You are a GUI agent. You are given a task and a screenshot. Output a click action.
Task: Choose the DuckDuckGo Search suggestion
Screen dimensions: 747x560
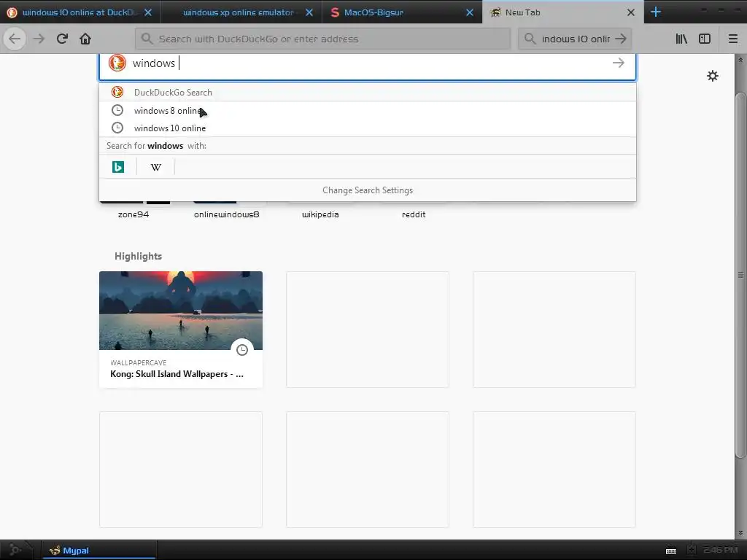pos(368,93)
